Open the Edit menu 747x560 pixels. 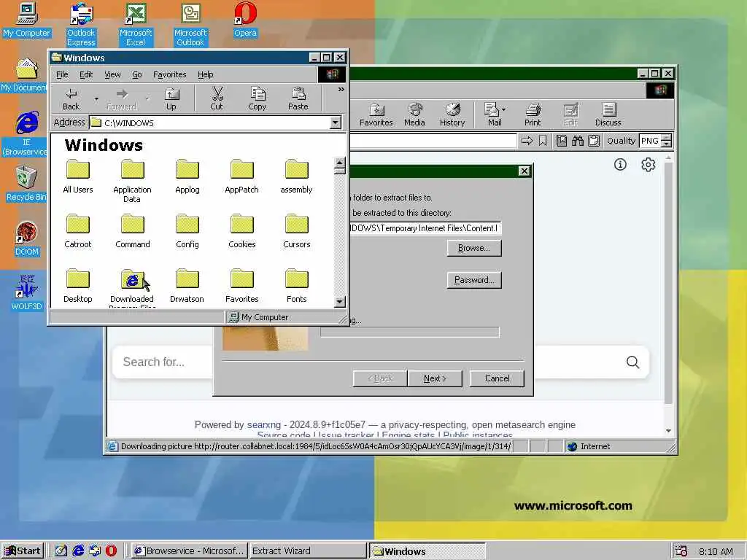(x=86, y=75)
